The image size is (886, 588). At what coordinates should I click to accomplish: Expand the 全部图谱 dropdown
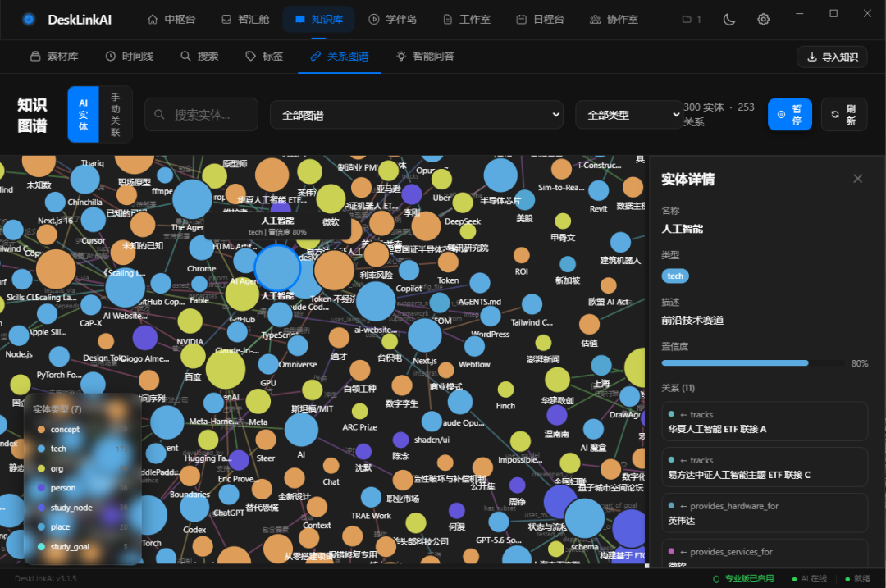(x=417, y=116)
